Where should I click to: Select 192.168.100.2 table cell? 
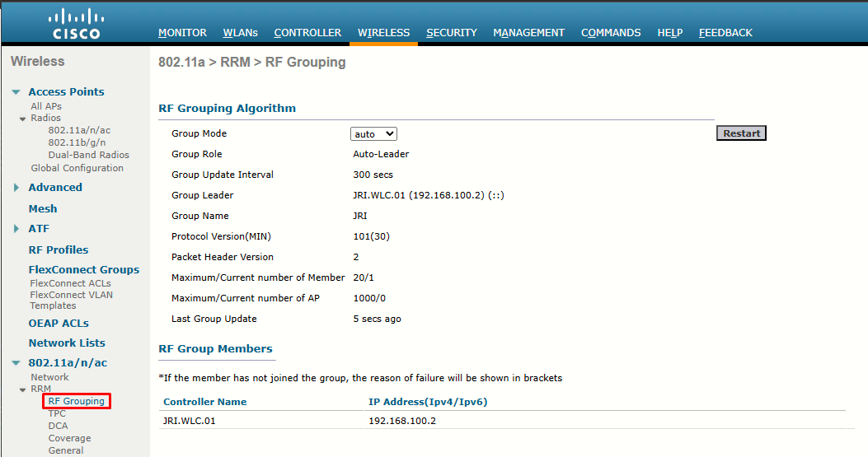402,421
